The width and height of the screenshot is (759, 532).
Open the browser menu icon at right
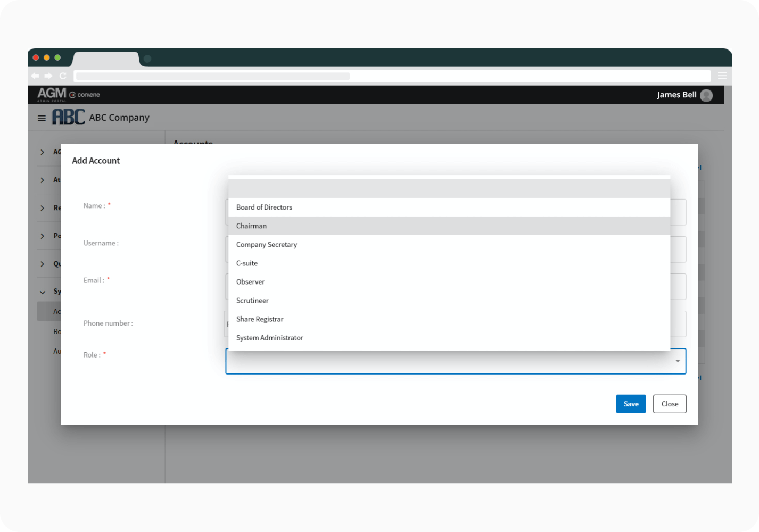click(x=722, y=76)
